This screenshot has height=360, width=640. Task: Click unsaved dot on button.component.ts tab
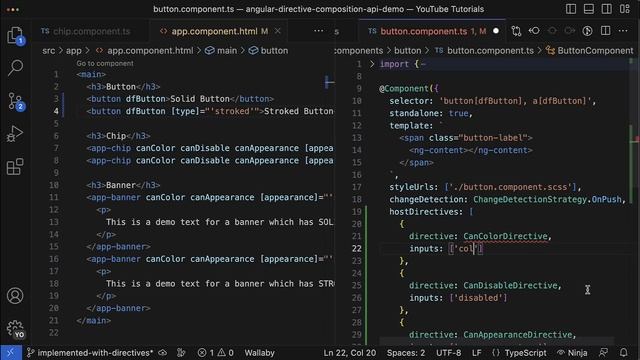[496, 31]
